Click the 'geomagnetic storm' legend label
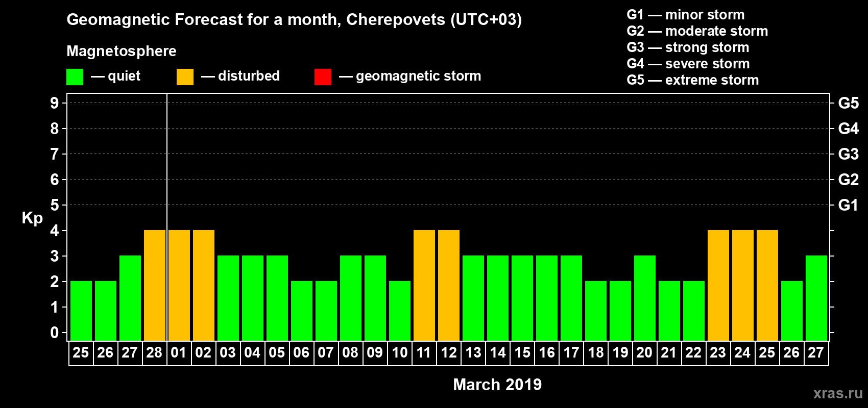 point(419,76)
